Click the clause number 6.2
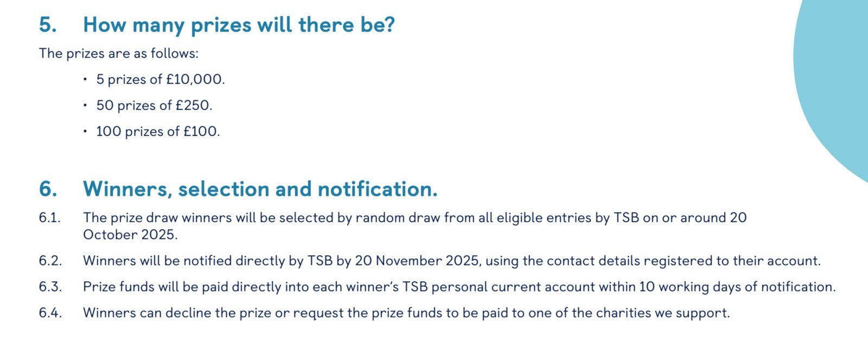Viewport: 868px width, 347px height. pyautogui.click(x=50, y=261)
